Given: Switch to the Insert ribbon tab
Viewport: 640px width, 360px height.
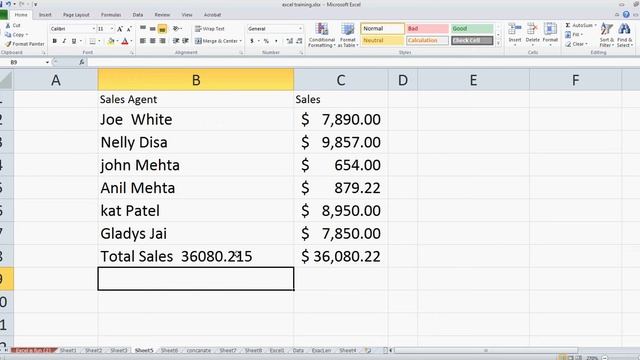Looking at the screenshot, I should [x=45, y=15].
